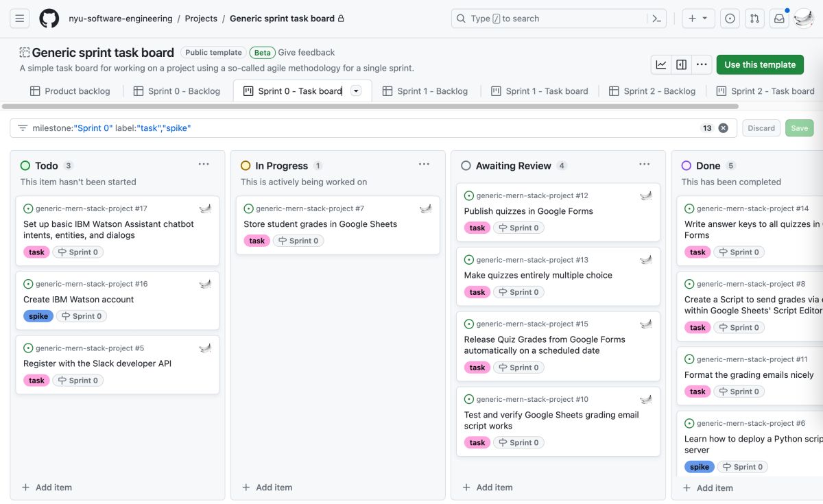Switch to the Product backlog tab
Viewport: 823px width, 504px height.
(70, 91)
